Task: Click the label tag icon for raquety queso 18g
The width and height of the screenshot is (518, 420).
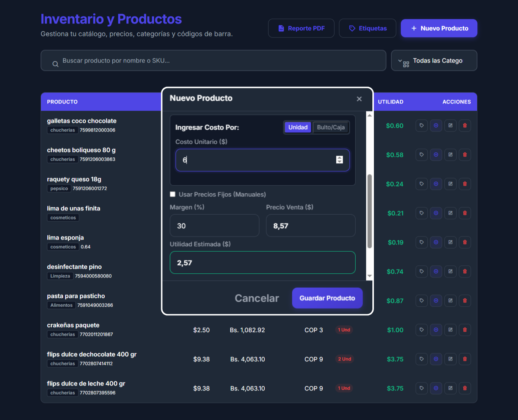Action: [x=421, y=184]
